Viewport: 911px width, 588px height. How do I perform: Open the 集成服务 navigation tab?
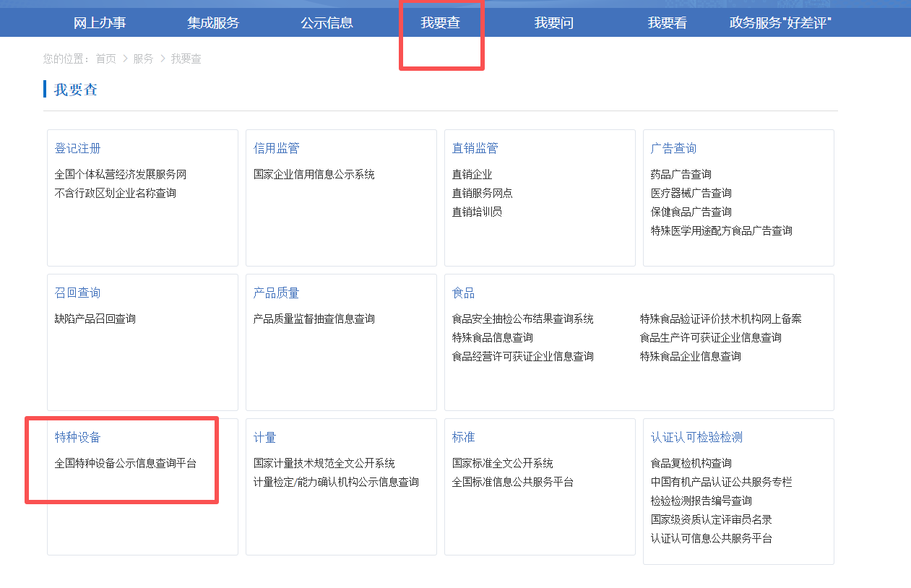coord(213,22)
